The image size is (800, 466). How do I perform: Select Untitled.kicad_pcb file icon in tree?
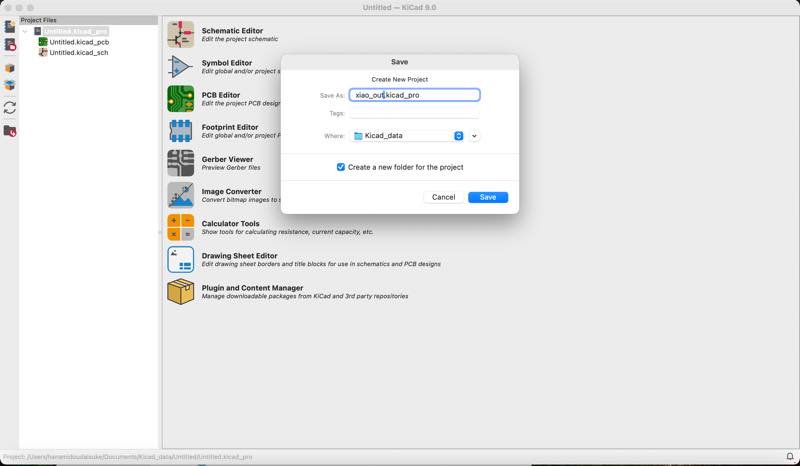point(43,42)
